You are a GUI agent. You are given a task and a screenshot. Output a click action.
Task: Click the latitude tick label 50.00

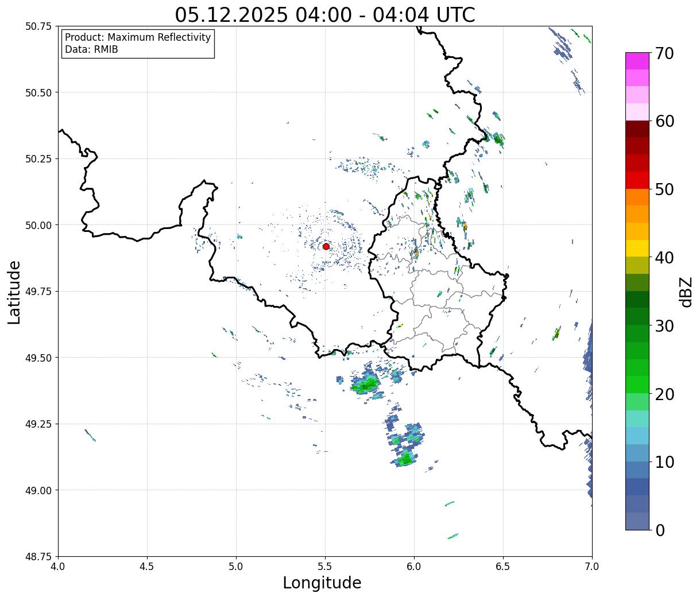coord(38,225)
